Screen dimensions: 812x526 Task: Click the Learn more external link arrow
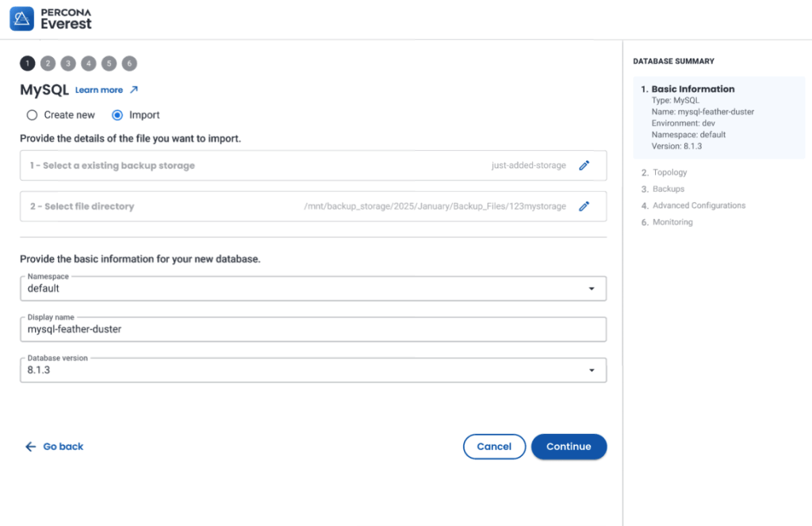click(x=134, y=90)
